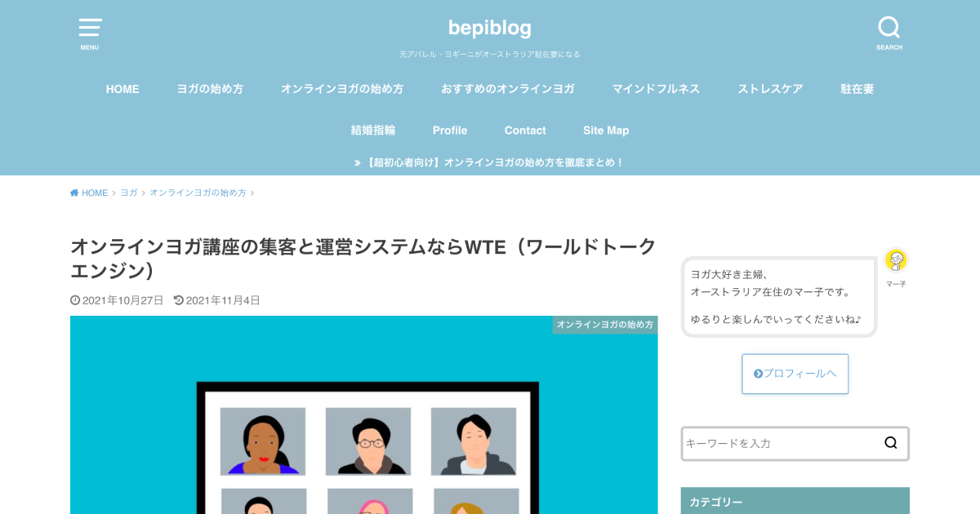
Task: Click the bepiblog site title
Action: point(489,28)
